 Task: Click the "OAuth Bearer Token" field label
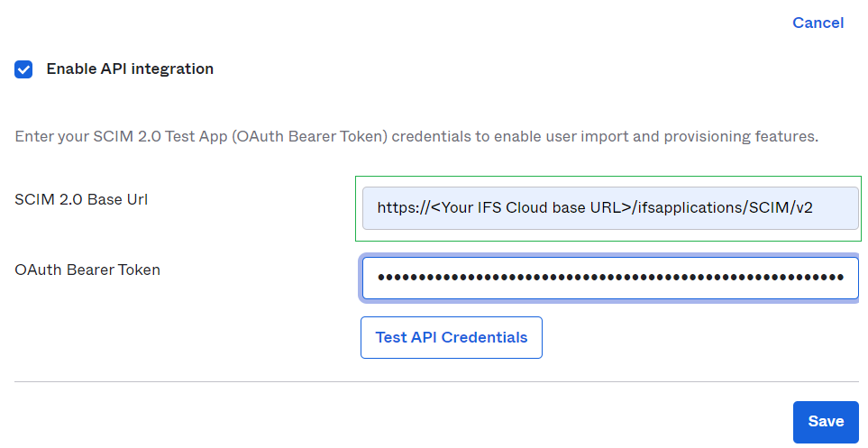[x=87, y=269]
